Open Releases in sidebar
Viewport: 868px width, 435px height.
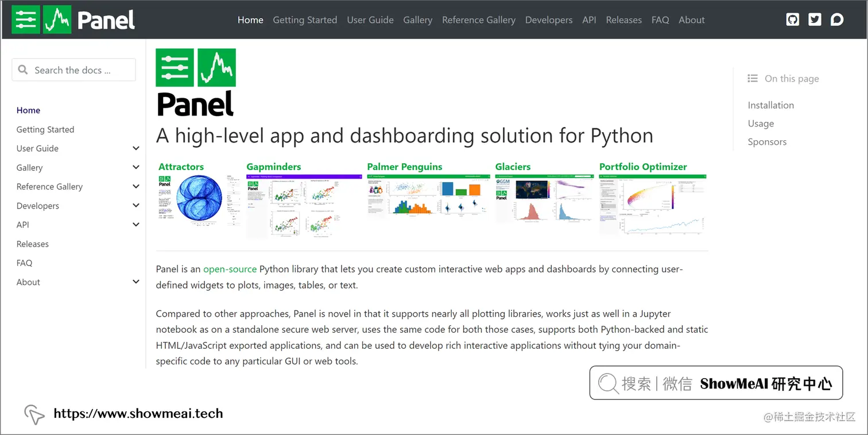click(x=33, y=244)
